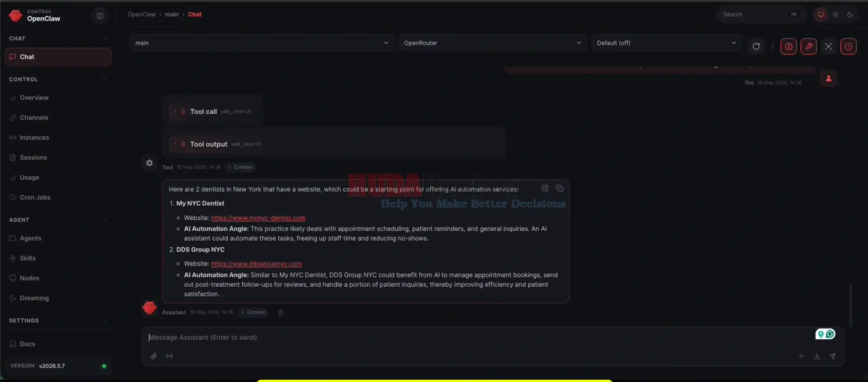868x382 pixels.
Task: Click the Chat breadcrumb item
Action: click(x=195, y=15)
